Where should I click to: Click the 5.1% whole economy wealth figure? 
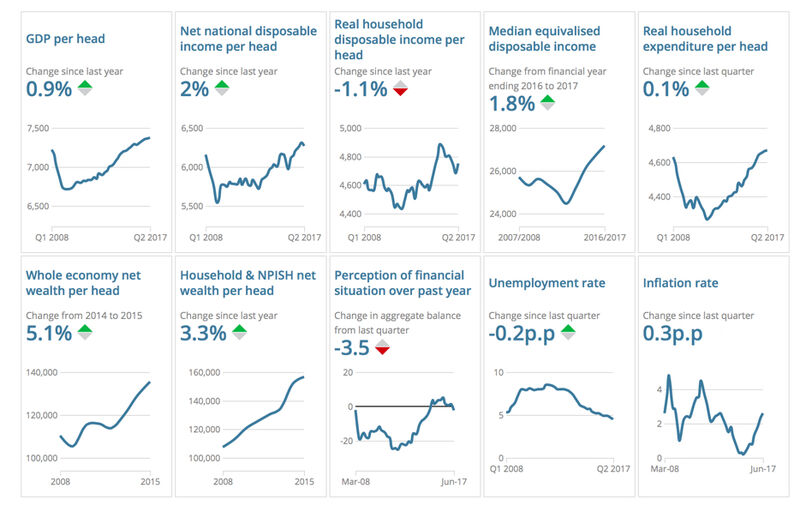tap(49, 332)
